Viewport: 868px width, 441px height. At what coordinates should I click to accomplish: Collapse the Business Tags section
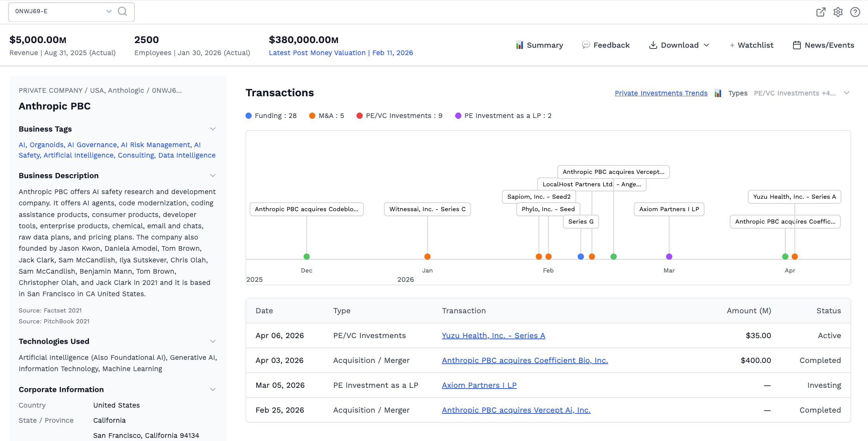213,129
